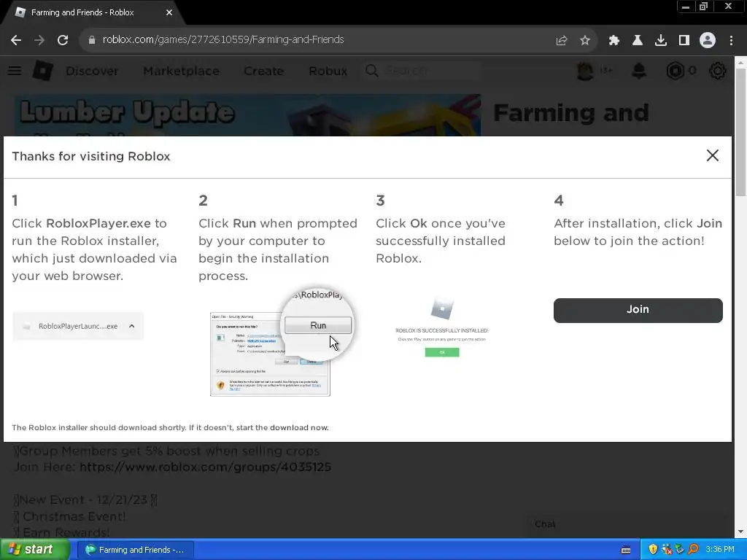Open the roblox.com/groups/4035125 link

click(205, 467)
